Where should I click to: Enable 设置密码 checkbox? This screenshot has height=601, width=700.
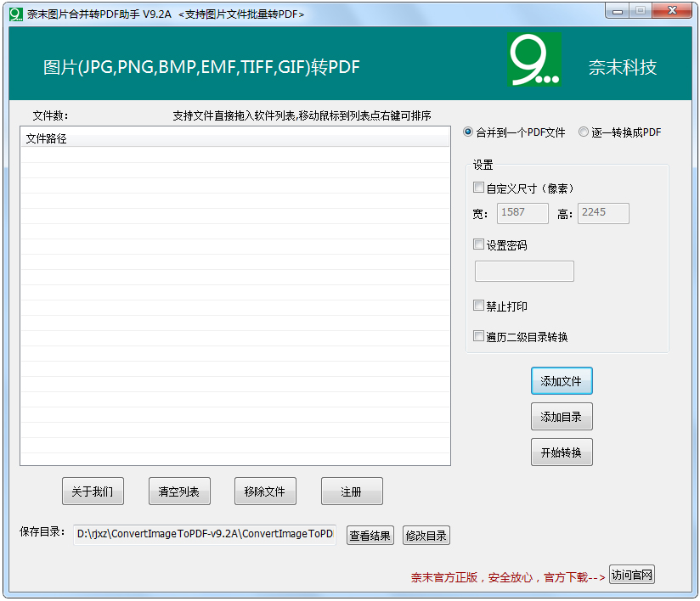coord(478,244)
